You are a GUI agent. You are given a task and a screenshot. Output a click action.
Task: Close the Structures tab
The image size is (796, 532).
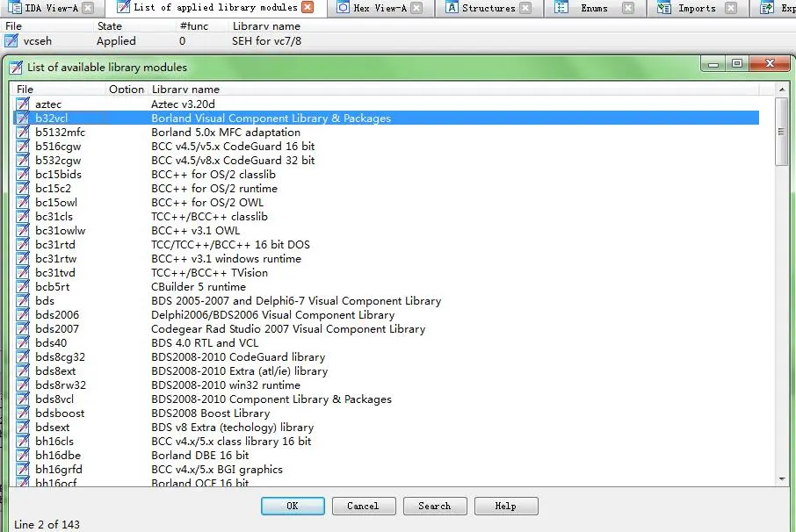pyautogui.click(x=526, y=8)
